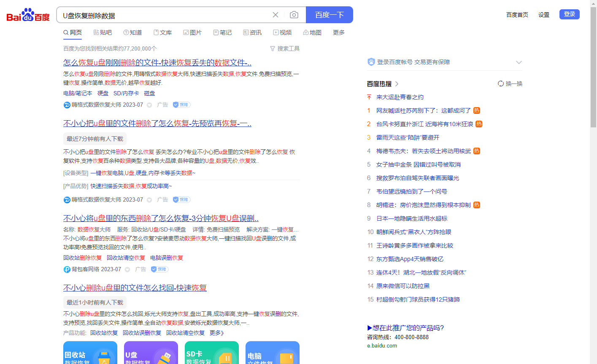
Task: Click in the search input field
Action: 165,16
